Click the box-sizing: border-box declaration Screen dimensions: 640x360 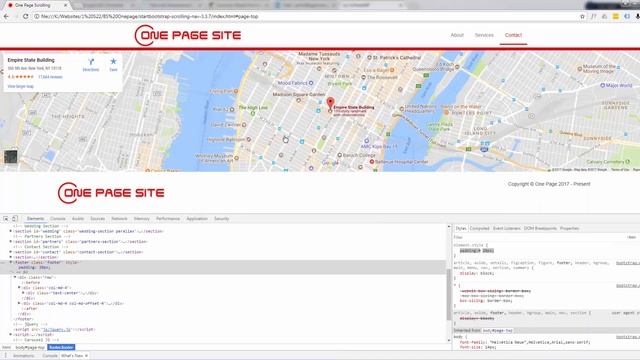(485, 301)
